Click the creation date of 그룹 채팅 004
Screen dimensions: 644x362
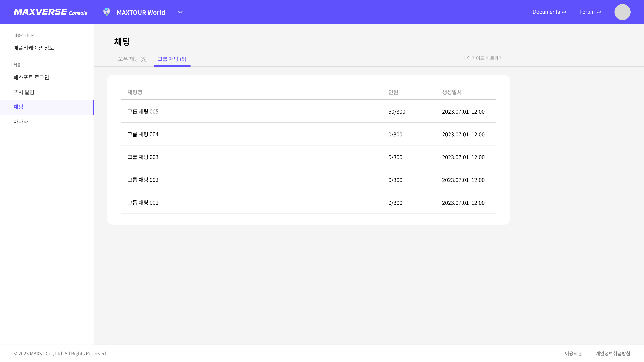[x=463, y=134]
